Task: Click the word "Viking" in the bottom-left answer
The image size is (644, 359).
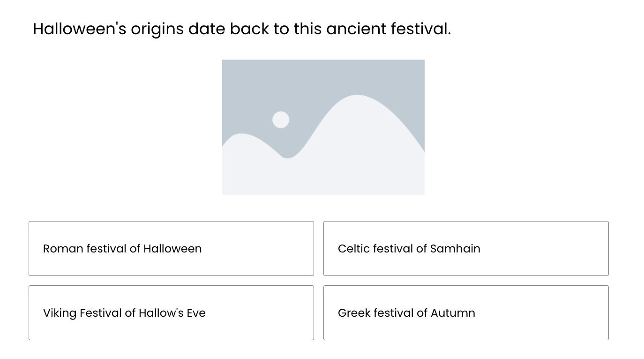Action: pos(60,313)
